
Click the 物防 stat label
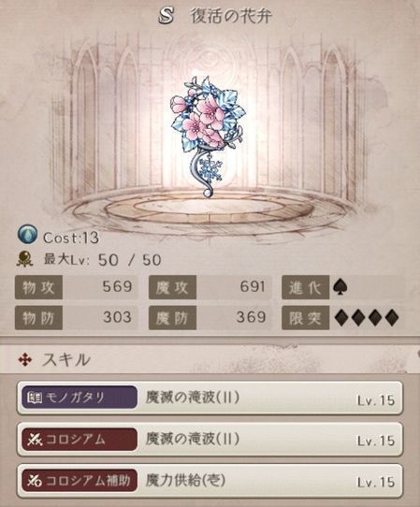click(38, 317)
